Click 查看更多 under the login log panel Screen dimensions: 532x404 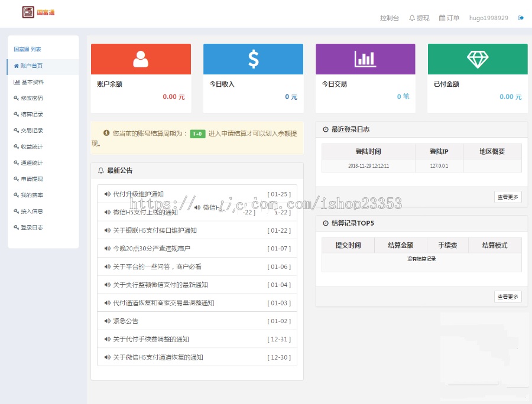(508, 197)
